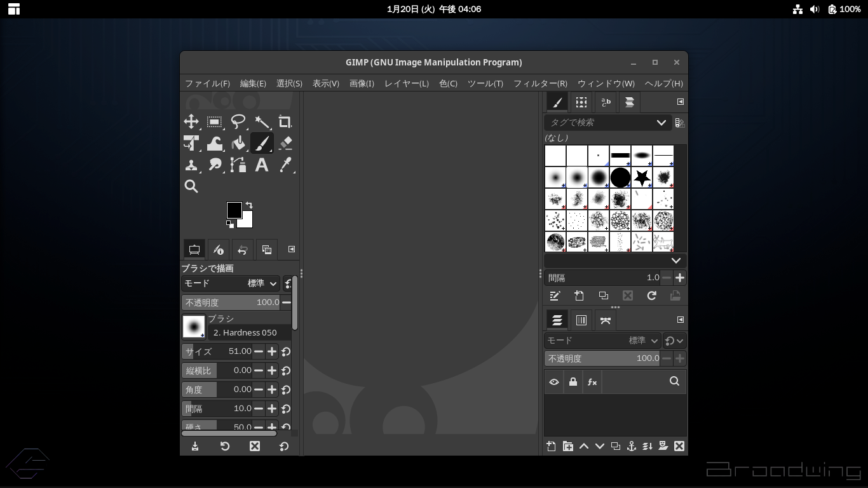
Task: Select the Zoom magnifier tool
Action: click(x=191, y=186)
